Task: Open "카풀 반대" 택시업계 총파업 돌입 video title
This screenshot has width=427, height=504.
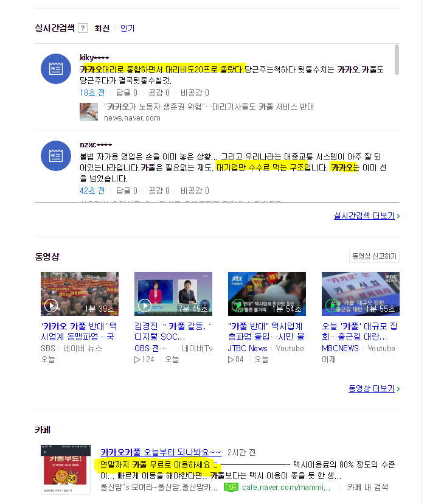Action: click(266, 331)
